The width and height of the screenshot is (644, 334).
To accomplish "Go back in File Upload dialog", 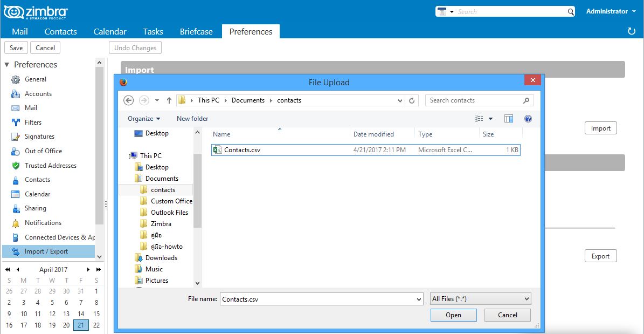I will pyautogui.click(x=129, y=100).
